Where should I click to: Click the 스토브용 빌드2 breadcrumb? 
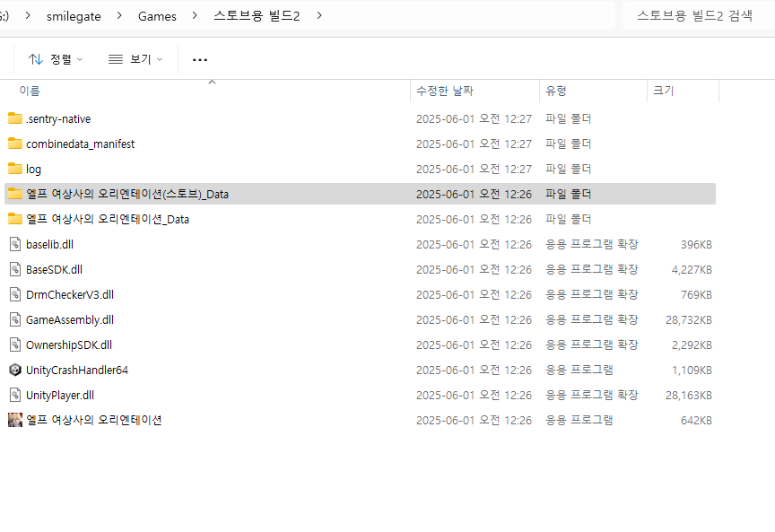(x=257, y=16)
